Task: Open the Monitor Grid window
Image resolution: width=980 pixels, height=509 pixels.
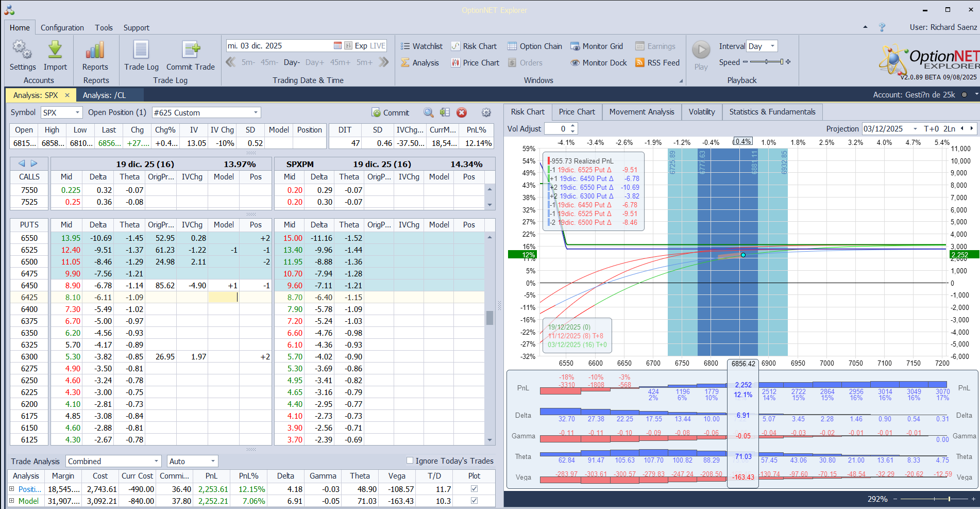Action: (597, 46)
